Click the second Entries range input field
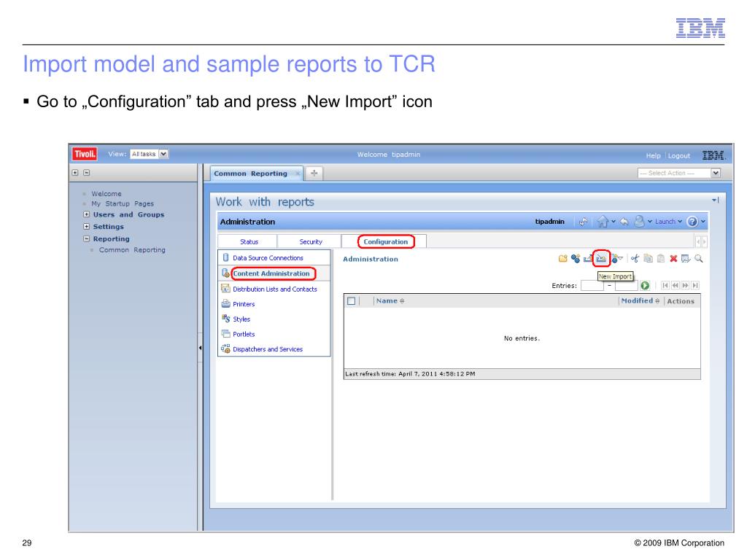 coord(626,285)
